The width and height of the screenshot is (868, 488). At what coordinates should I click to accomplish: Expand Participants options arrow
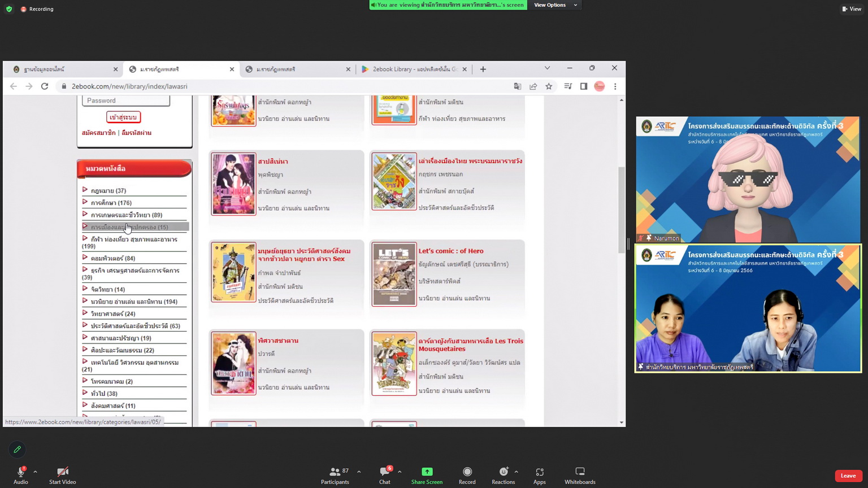[x=359, y=472]
